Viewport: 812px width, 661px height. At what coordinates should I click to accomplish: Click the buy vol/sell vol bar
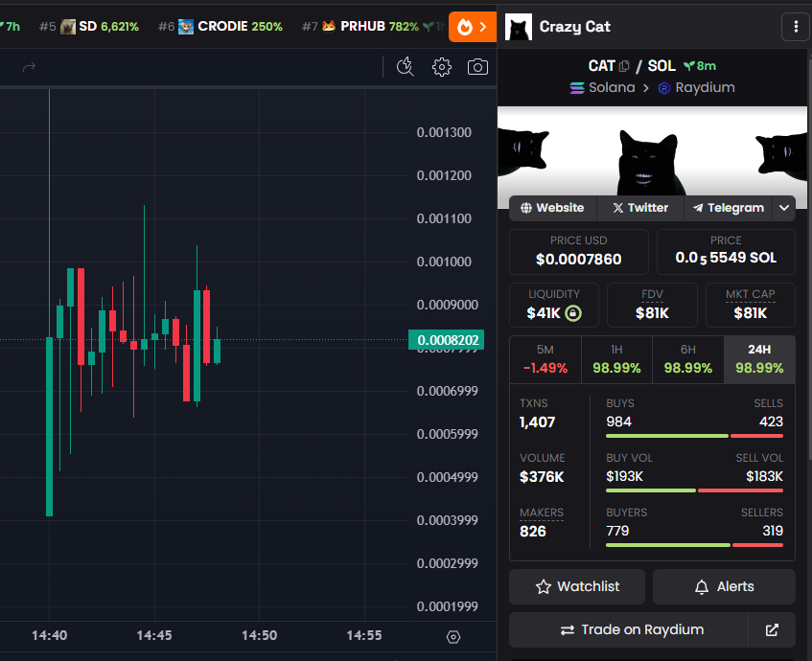pos(694,490)
